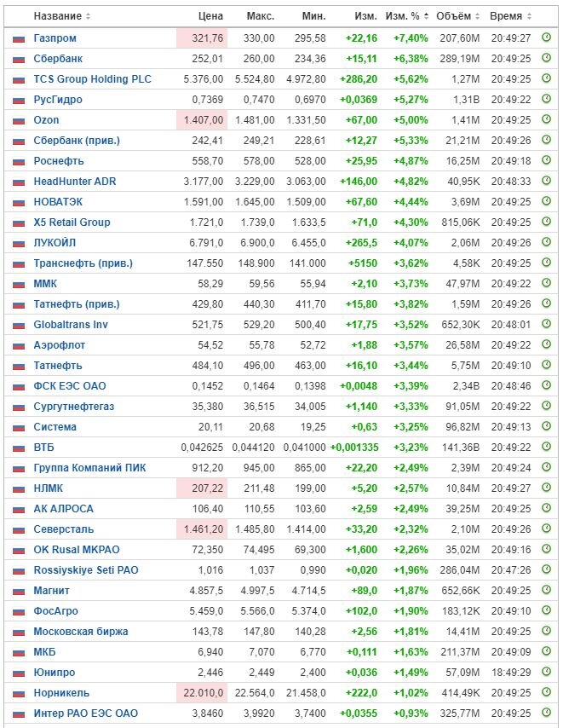Viewport: 563px width, 728px height.
Task: Click the Russian flag next to Газпром
Action: [19, 38]
